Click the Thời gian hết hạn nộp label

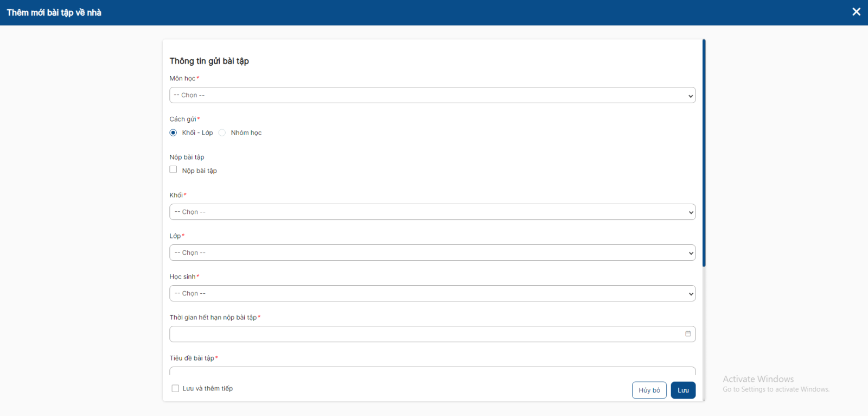coord(213,318)
